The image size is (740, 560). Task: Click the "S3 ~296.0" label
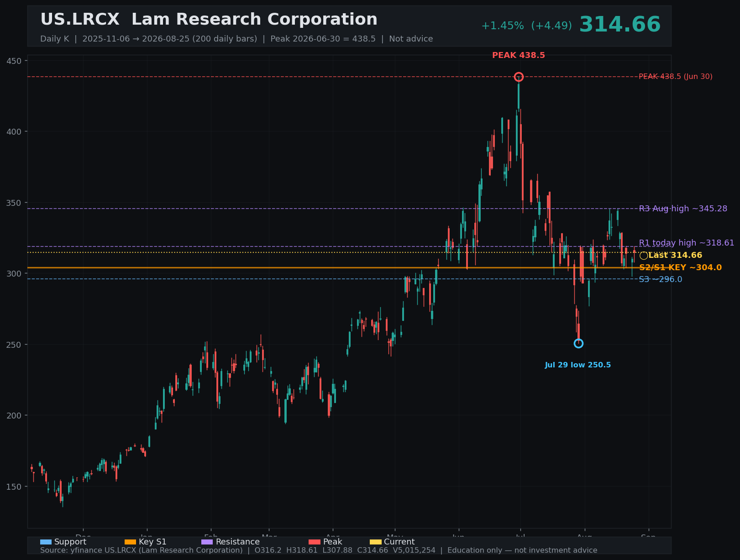coord(661,279)
